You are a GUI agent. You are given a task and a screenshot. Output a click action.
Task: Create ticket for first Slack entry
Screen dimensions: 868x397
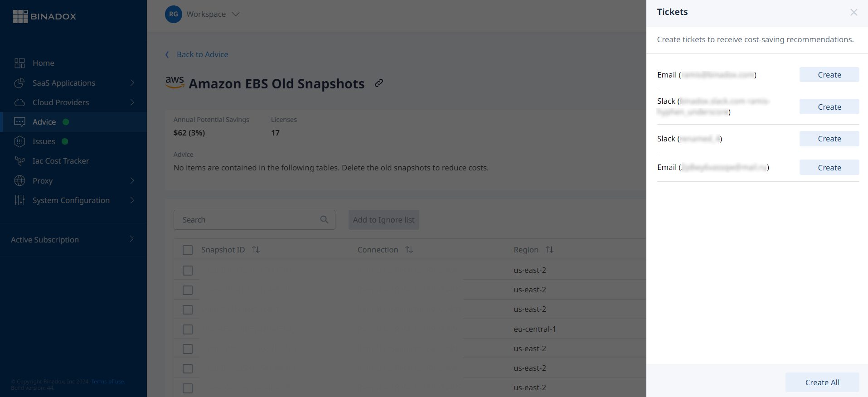[829, 107]
